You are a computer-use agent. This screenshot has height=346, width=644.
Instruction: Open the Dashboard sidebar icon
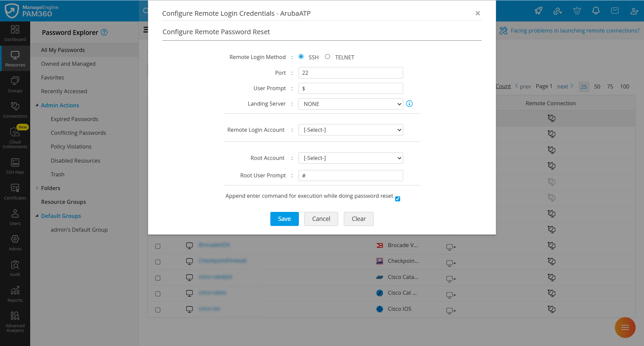tap(15, 33)
